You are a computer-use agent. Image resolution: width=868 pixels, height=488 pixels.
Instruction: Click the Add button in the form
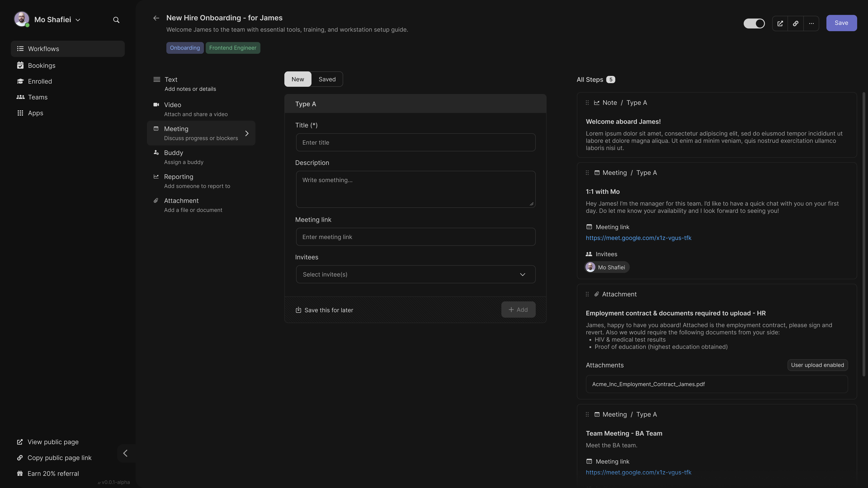coord(518,310)
